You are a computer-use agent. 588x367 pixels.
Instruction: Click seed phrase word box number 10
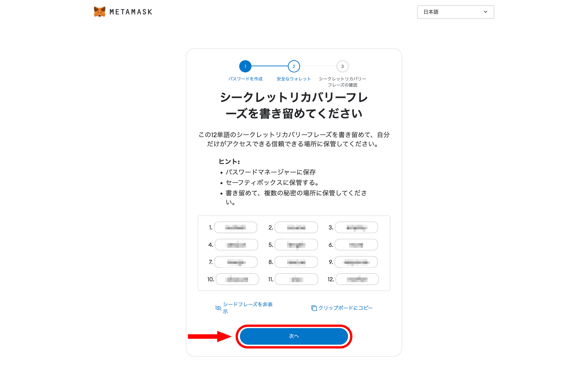pos(237,279)
